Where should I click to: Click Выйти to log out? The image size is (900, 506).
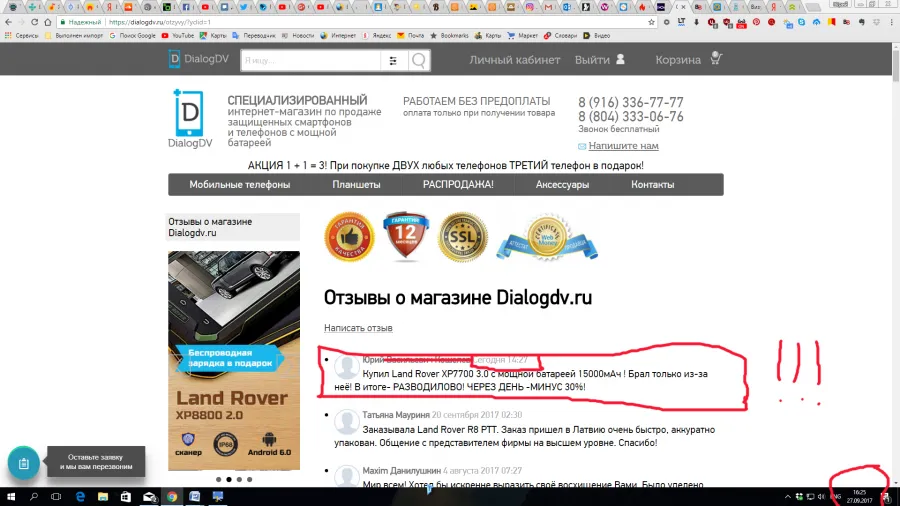click(592, 60)
